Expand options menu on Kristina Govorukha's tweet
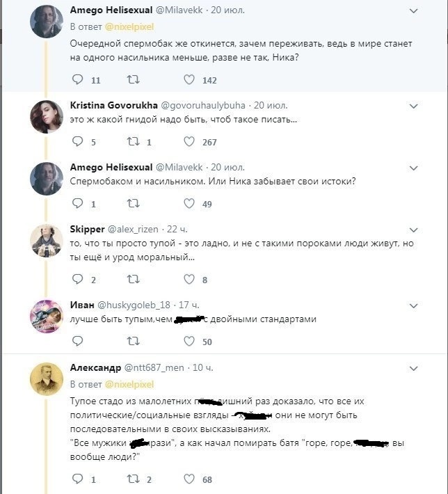448x494 pixels. click(x=414, y=106)
